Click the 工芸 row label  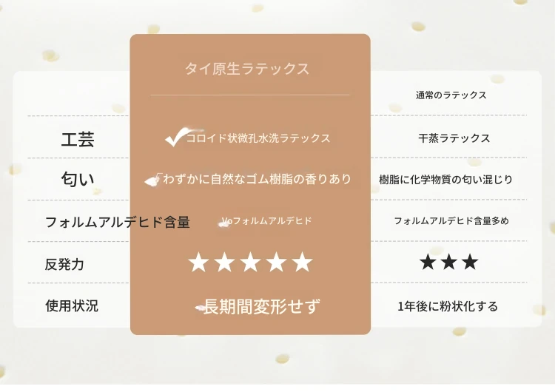pos(78,139)
